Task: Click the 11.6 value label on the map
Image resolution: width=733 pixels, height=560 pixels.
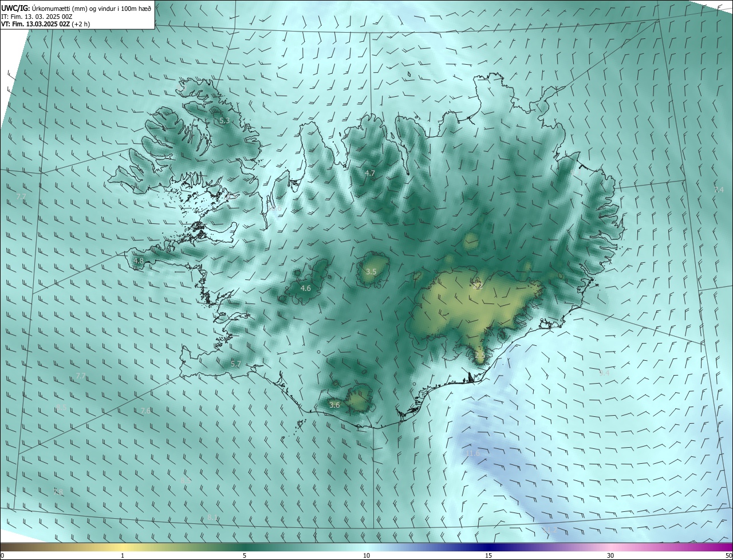Action: [x=472, y=453]
